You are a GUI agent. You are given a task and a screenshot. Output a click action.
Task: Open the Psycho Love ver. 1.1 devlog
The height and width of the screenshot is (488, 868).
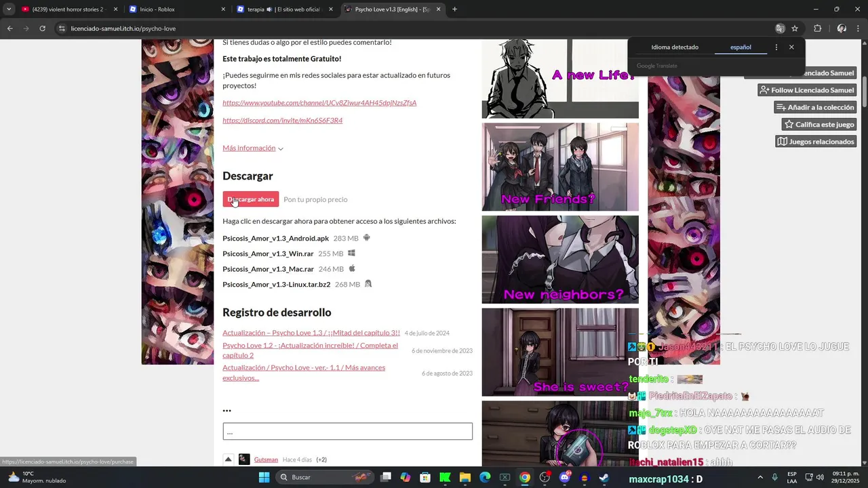304,372
